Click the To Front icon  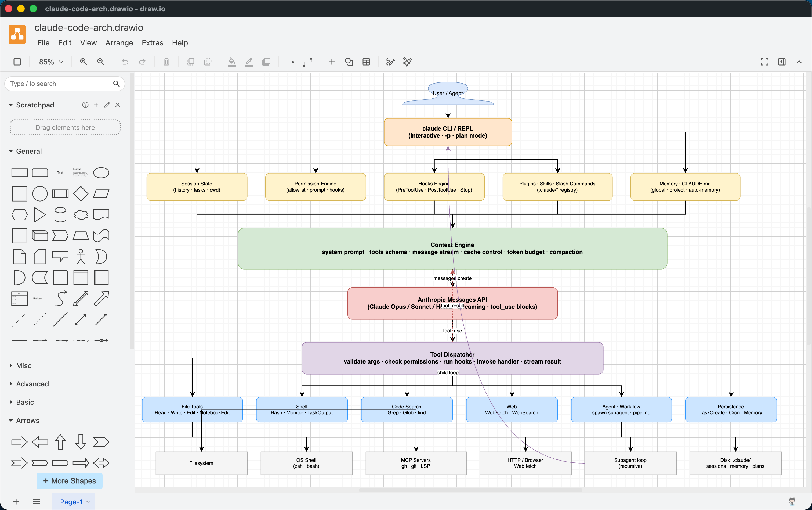pyautogui.click(x=191, y=62)
